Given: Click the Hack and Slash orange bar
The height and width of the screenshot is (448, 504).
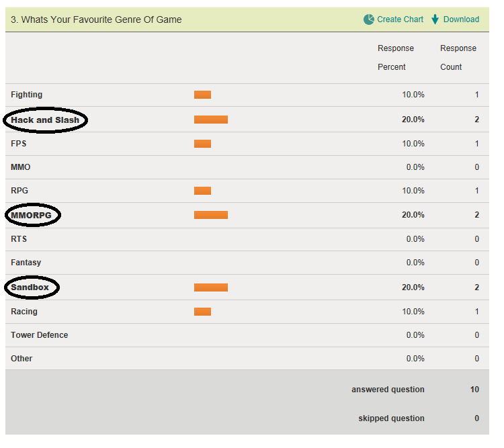Looking at the screenshot, I should click(211, 120).
